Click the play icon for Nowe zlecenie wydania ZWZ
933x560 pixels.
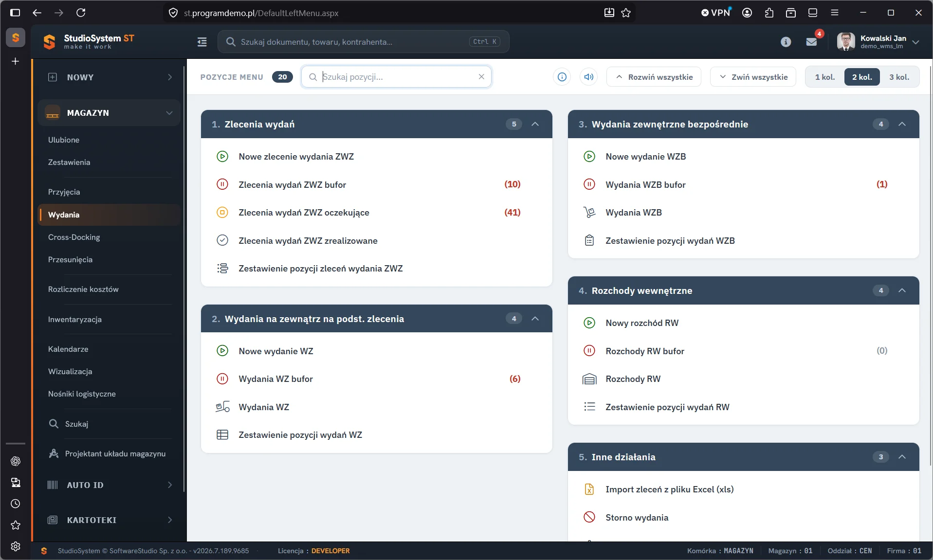pos(222,157)
